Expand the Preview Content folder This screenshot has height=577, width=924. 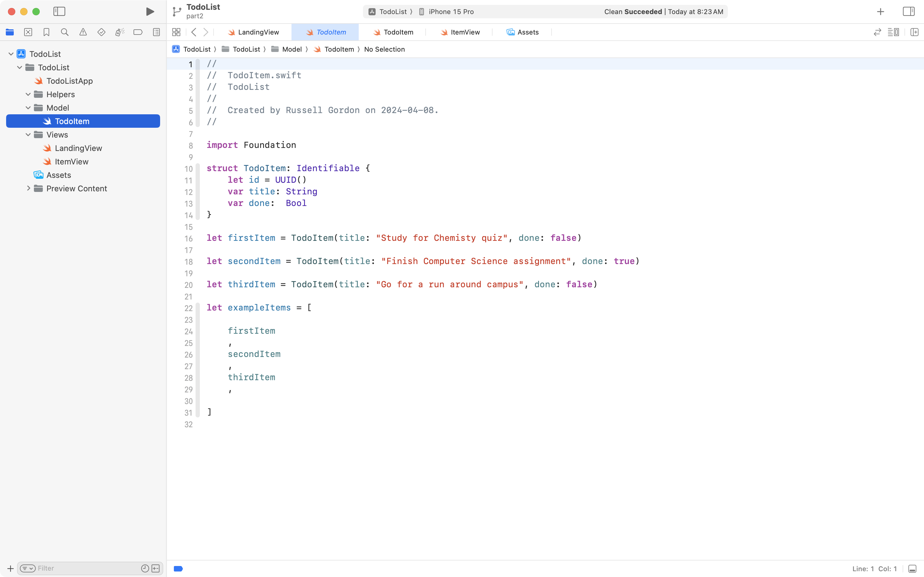pos(28,188)
